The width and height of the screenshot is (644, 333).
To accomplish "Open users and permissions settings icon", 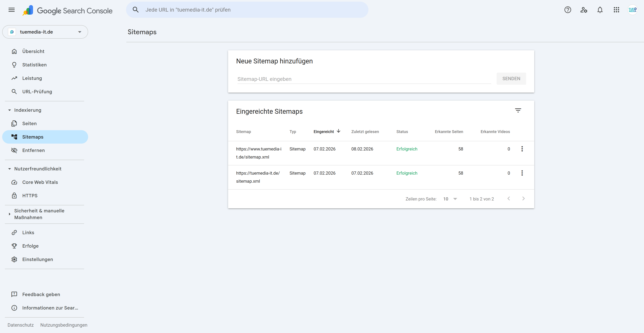I will point(584,10).
